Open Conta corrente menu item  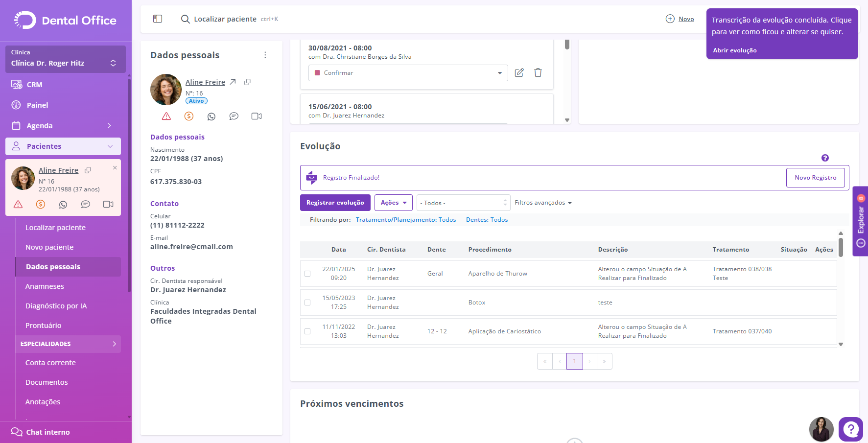click(x=50, y=363)
